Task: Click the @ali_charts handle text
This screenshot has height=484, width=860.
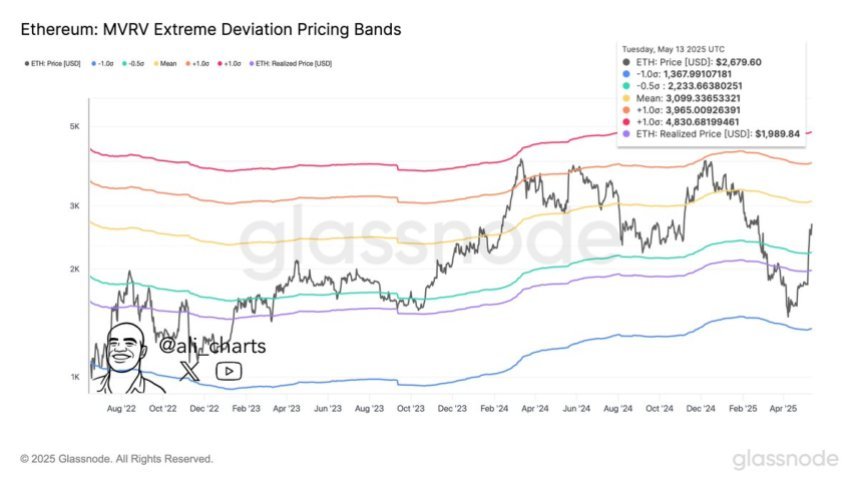Action: (x=212, y=346)
